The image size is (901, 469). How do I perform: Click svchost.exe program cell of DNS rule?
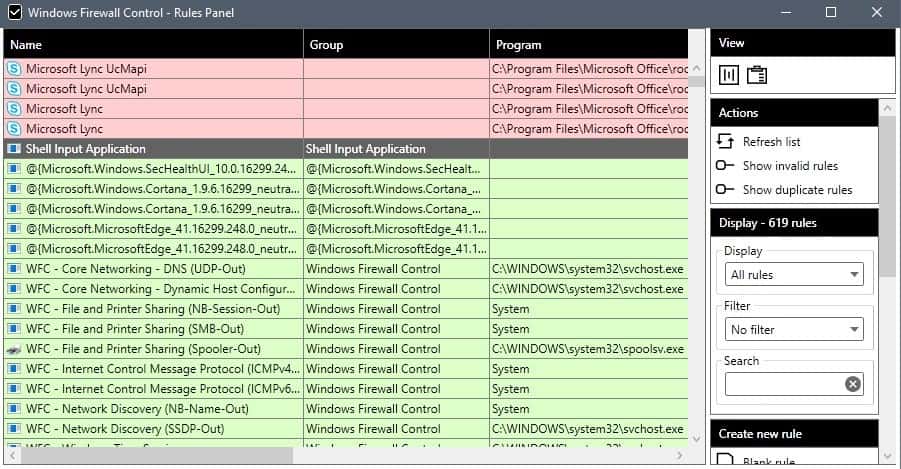point(588,268)
